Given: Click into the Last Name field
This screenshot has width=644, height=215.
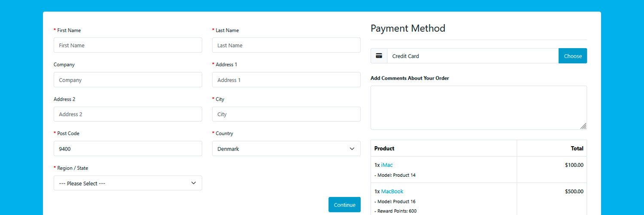Looking at the screenshot, I should click(x=286, y=45).
